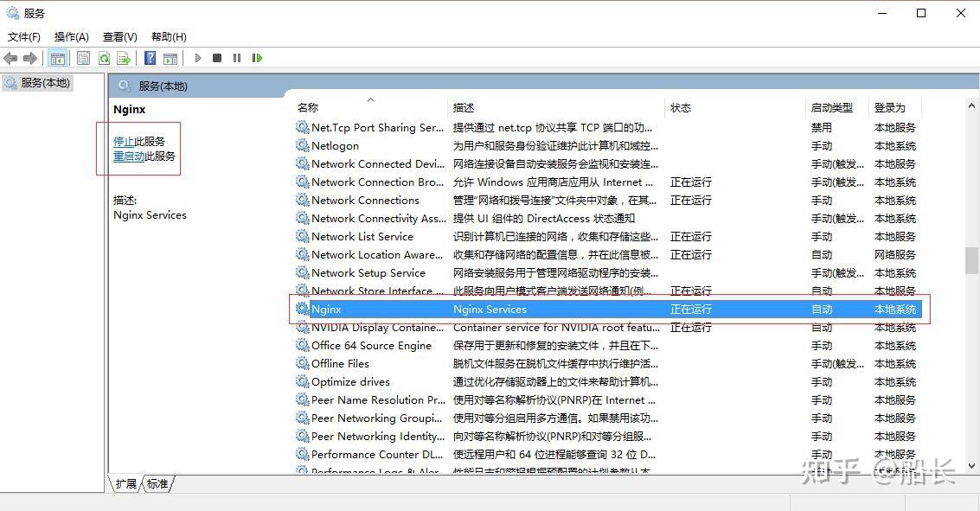Switch to the 标准 tab

(157, 484)
